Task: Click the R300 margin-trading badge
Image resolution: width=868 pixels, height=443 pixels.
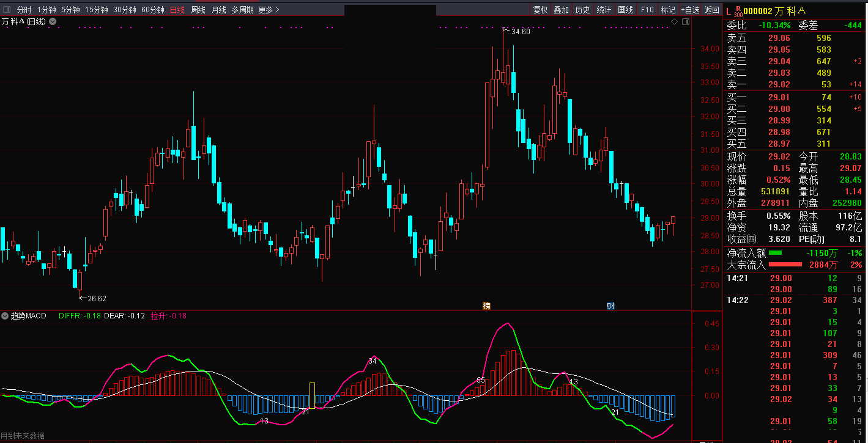Action: pyautogui.click(x=738, y=11)
